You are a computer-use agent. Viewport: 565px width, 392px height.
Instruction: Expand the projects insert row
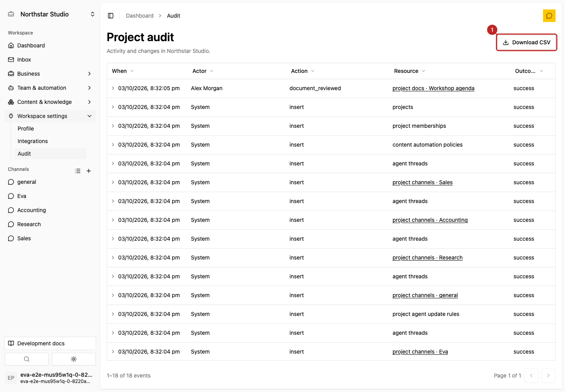coord(113,107)
